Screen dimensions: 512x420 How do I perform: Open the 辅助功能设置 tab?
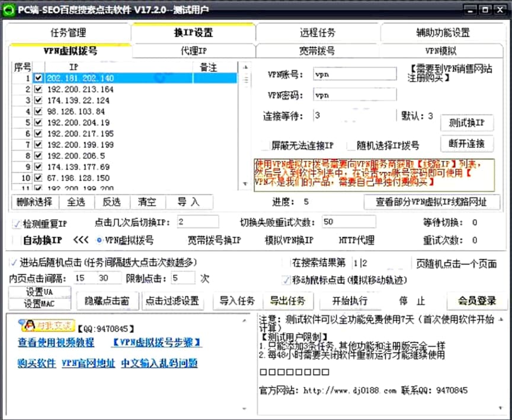(x=443, y=33)
